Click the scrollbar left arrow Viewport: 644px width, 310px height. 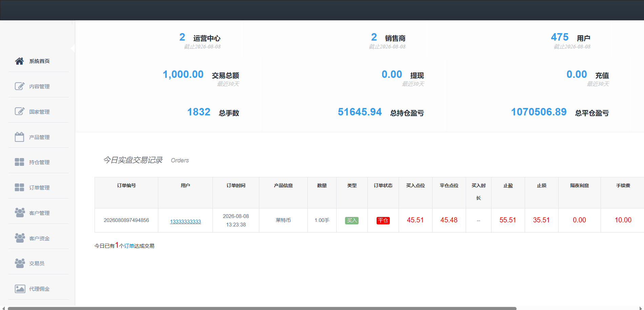pyautogui.click(x=3, y=308)
